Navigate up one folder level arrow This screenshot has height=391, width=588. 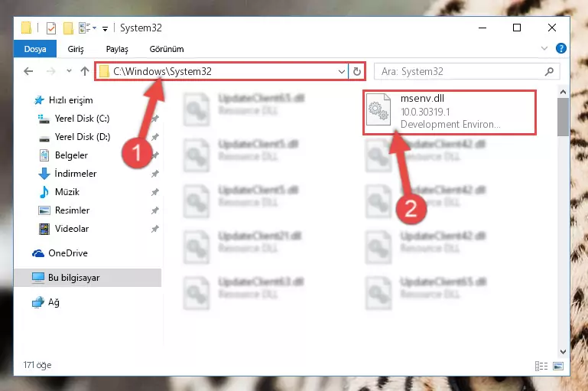(85, 71)
